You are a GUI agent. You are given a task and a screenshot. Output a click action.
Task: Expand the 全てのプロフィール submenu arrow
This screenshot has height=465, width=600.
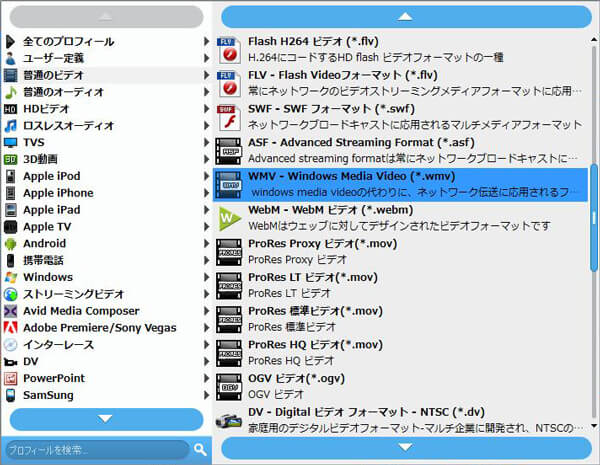tap(206, 41)
